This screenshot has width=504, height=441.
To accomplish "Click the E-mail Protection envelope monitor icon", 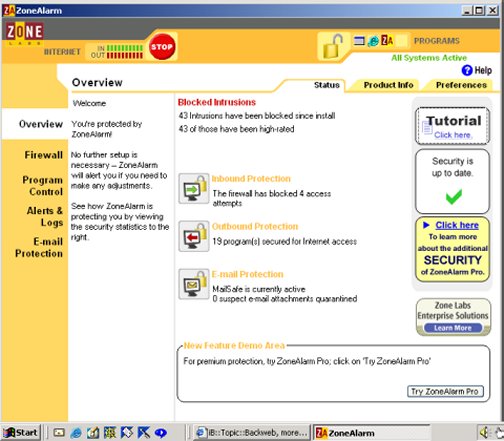I will point(194,284).
